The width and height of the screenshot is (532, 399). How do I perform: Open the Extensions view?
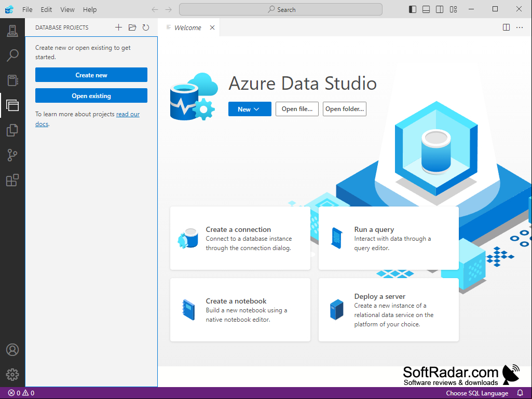click(x=12, y=180)
